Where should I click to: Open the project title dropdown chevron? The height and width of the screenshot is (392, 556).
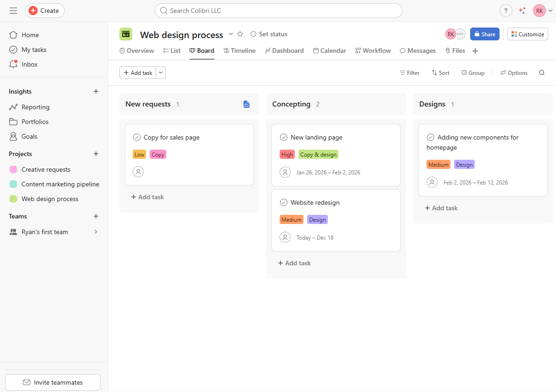[230, 34]
